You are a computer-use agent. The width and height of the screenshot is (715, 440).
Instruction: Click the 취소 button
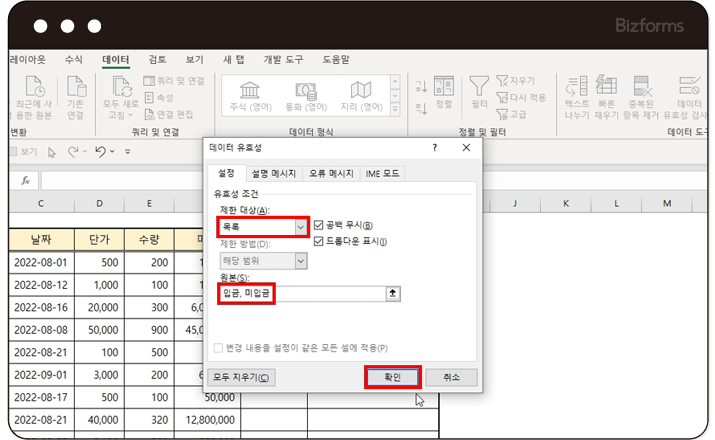click(451, 377)
